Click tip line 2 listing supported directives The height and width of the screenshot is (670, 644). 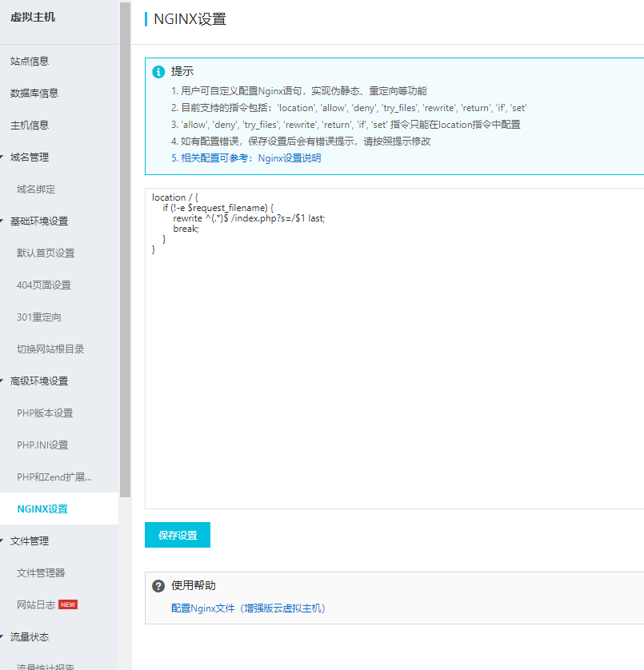coord(349,108)
